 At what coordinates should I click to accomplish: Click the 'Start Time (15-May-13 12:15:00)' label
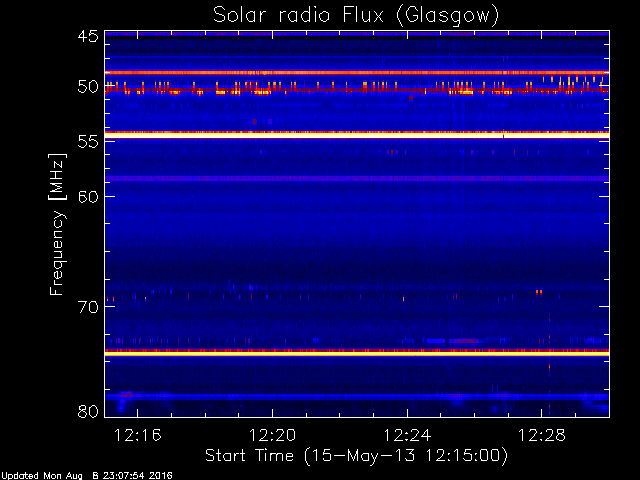[356, 455]
